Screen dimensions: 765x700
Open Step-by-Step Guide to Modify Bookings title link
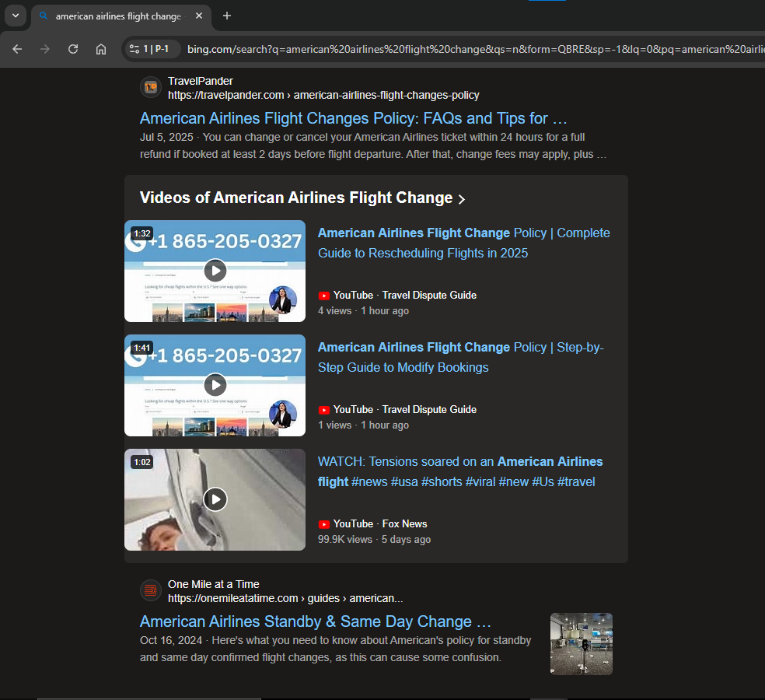coord(459,357)
